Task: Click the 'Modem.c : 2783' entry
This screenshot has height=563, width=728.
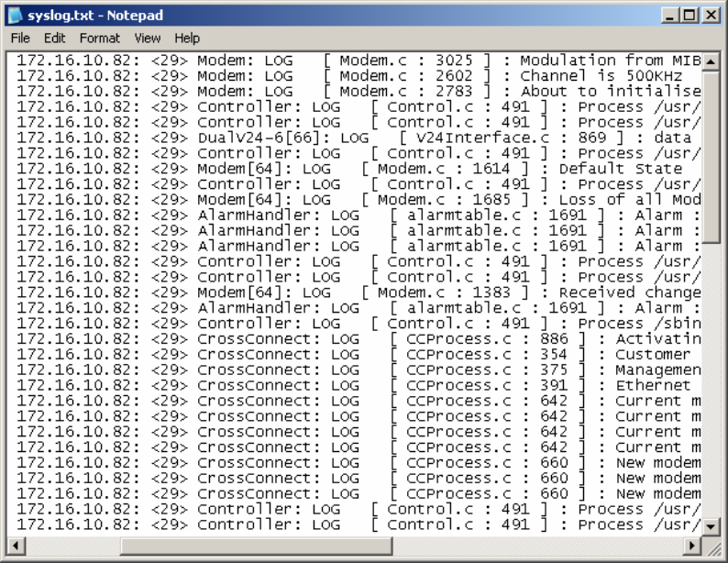Action: point(406,91)
